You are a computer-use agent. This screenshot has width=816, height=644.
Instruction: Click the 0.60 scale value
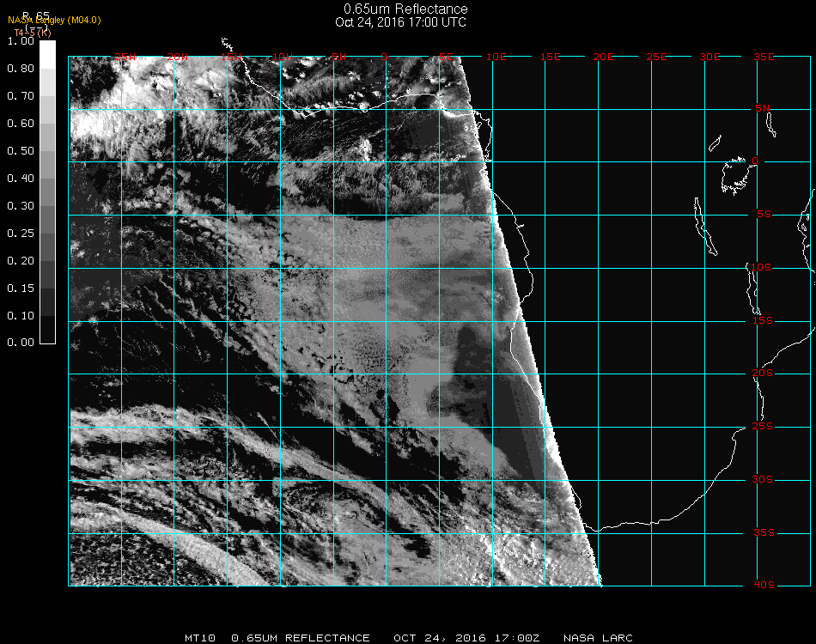(21, 124)
